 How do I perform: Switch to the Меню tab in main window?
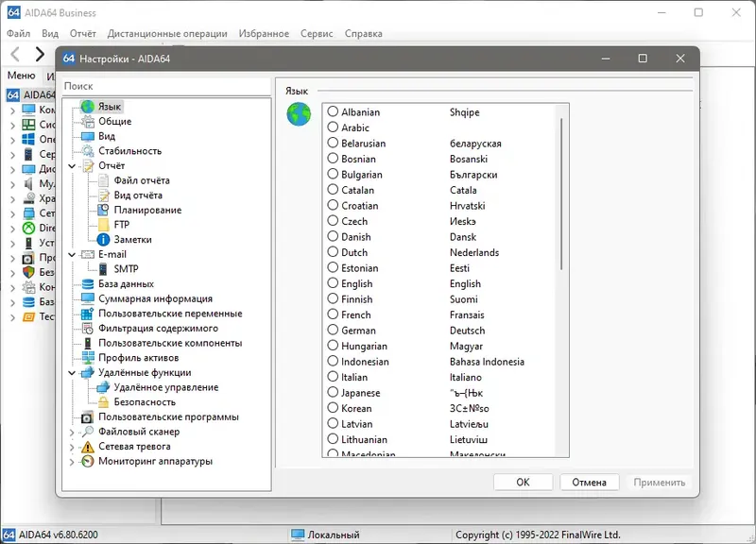coord(21,76)
